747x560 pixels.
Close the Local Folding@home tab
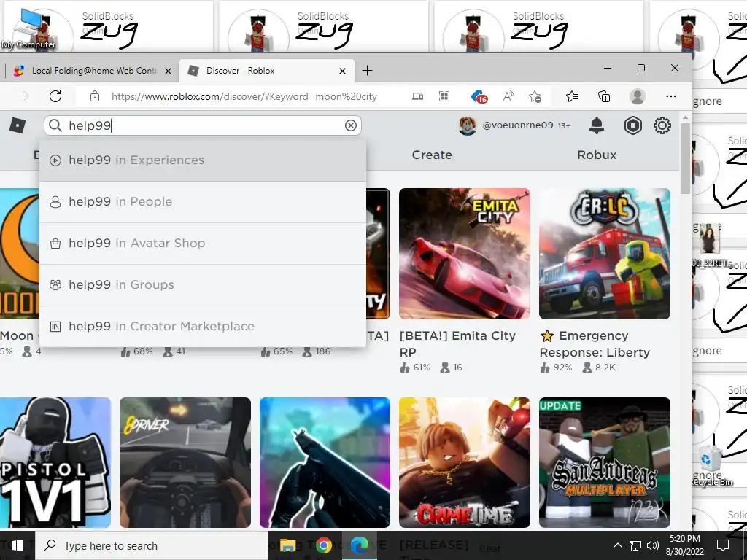[168, 71]
